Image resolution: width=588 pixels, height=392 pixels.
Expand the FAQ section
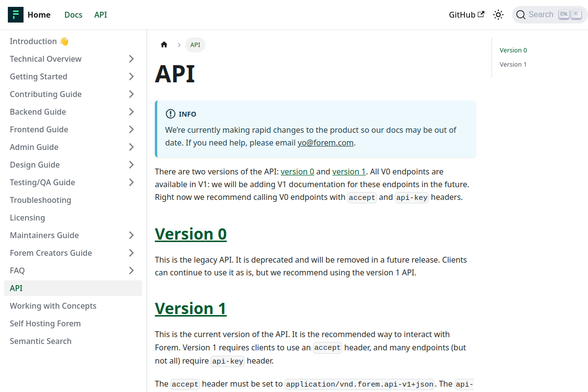(131, 270)
